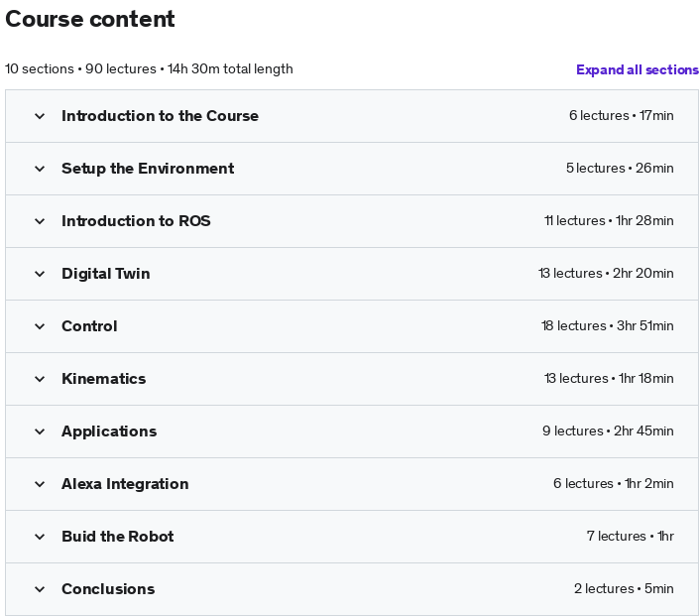Expand the Introduction to ROS chevron

point(40,221)
